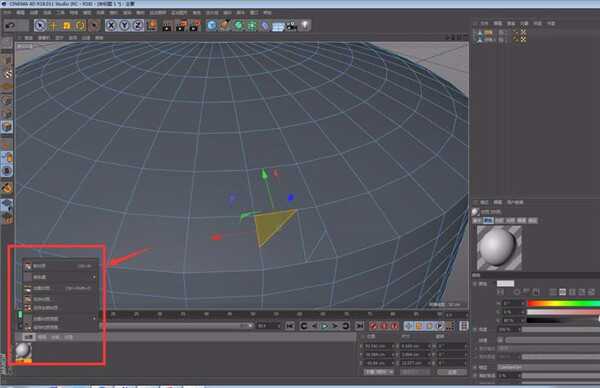Toggle rotation keyframe recording icon
The width and height of the screenshot is (600, 388).
pos(429,326)
